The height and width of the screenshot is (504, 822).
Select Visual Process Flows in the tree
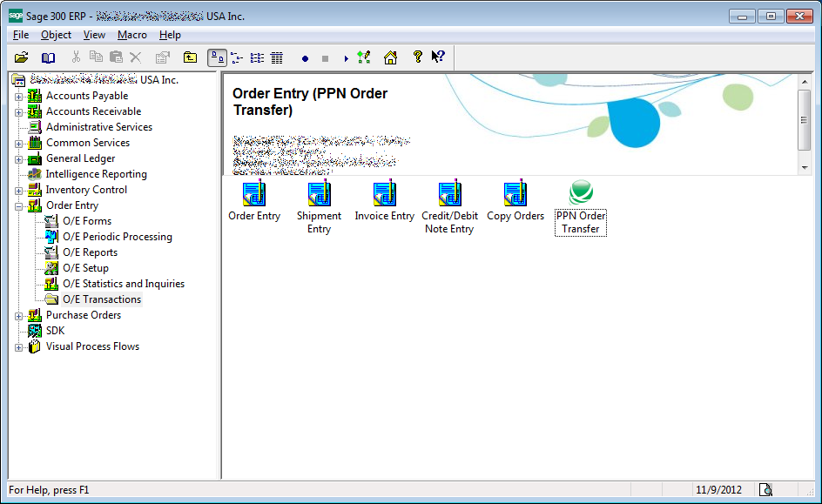[93, 346]
